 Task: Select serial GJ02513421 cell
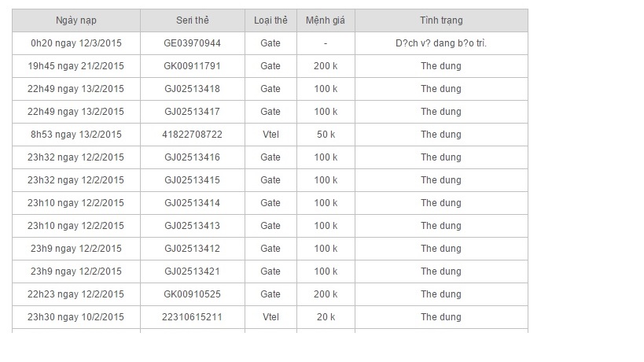point(192,271)
